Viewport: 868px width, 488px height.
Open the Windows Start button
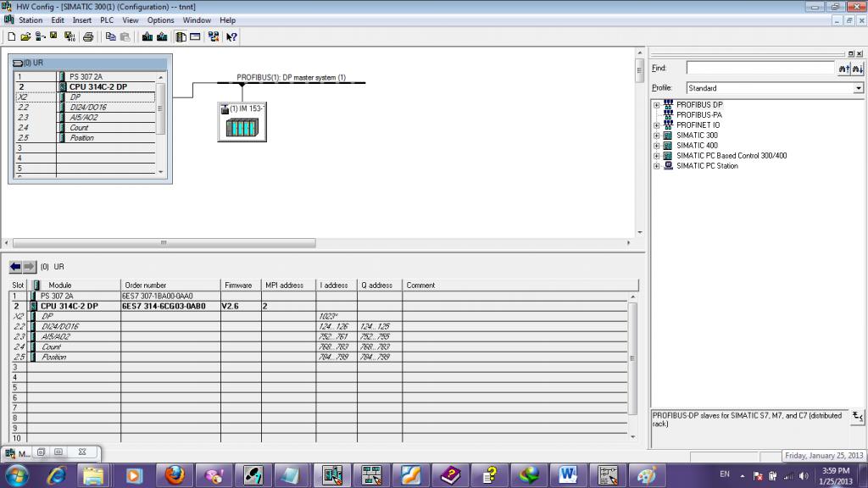click(x=17, y=475)
